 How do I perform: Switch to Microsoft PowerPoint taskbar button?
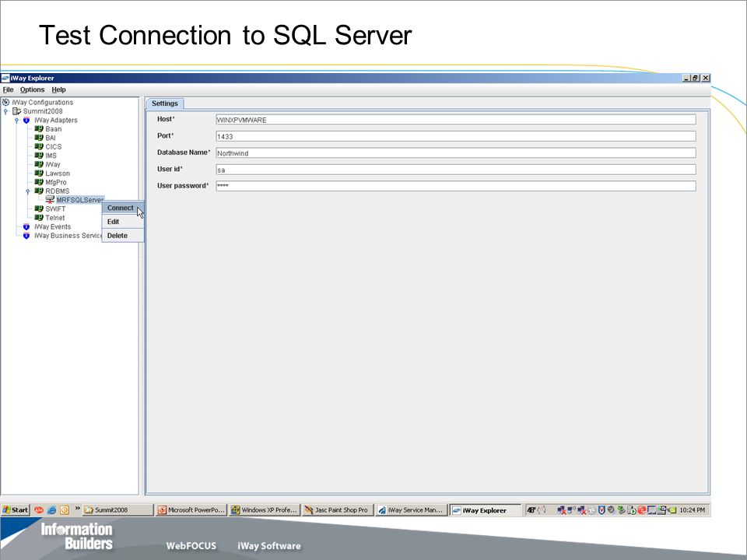coord(191,510)
